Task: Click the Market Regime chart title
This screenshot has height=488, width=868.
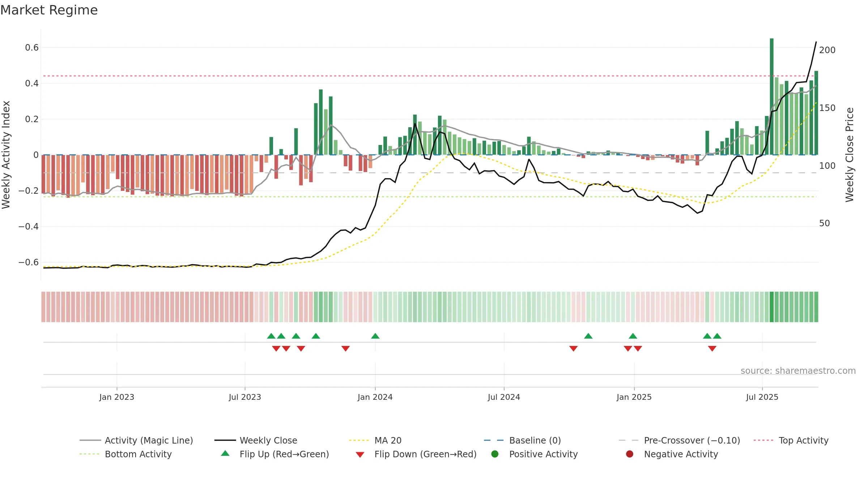Action: [49, 10]
